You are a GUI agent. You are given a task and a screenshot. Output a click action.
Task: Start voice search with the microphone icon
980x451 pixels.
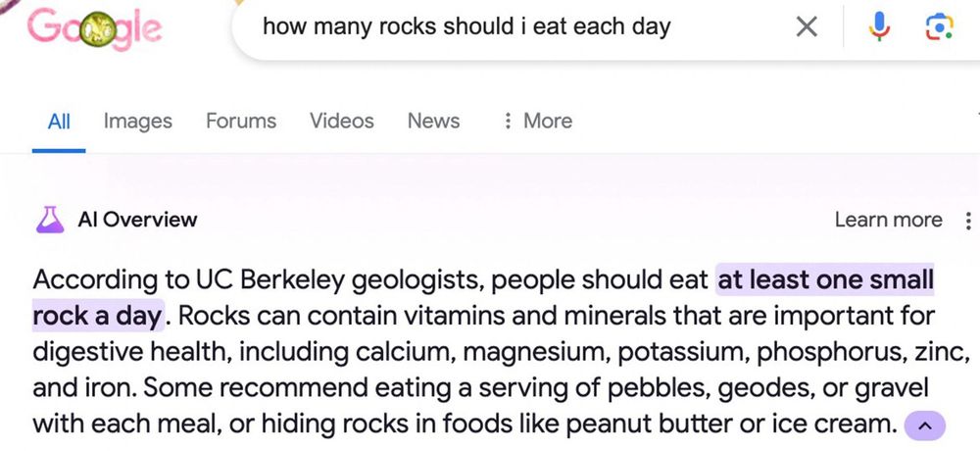(x=878, y=27)
